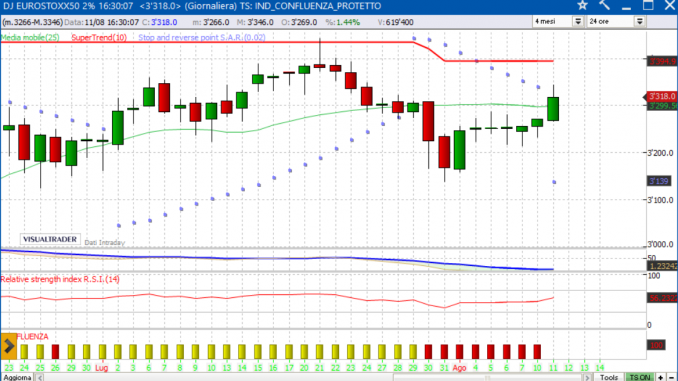The height and width of the screenshot is (381, 678).
Task: Click the red SuperTrend value tag near 3'394
Action: tap(662, 61)
